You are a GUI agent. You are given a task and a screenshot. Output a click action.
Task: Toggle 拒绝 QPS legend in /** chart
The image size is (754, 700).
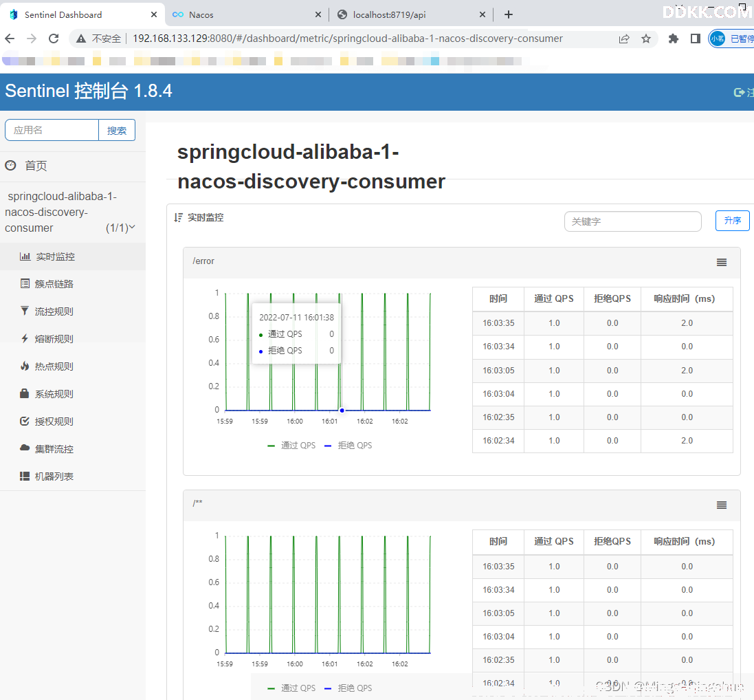[x=348, y=688]
